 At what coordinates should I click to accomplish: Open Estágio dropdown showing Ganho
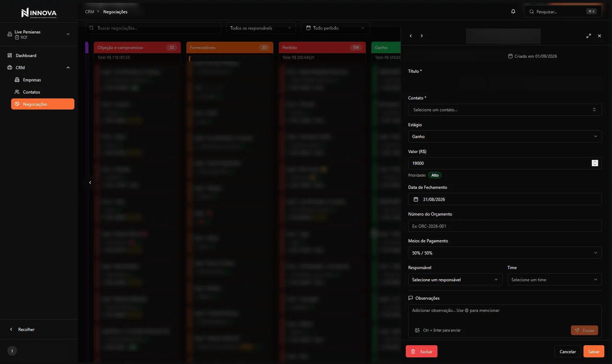pyautogui.click(x=505, y=136)
